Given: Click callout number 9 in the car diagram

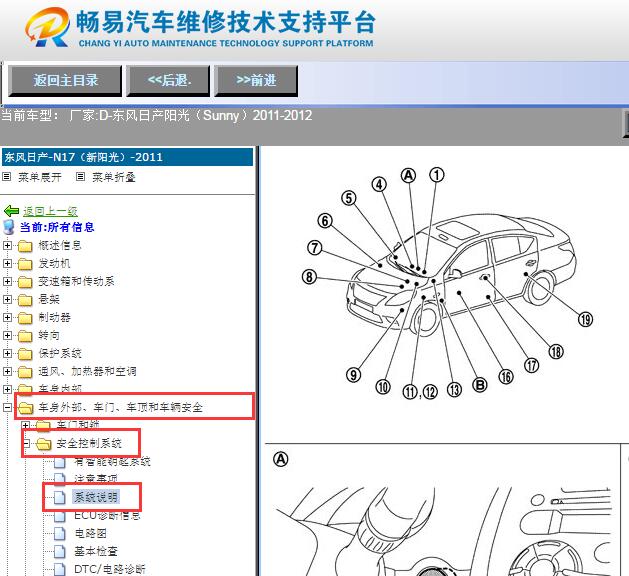Looking at the screenshot, I should click(353, 375).
